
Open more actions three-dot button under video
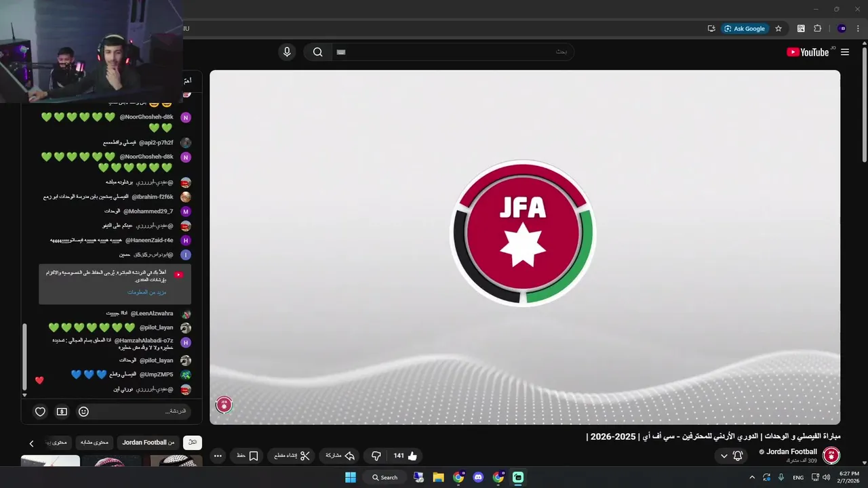pyautogui.click(x=218, y=456)
